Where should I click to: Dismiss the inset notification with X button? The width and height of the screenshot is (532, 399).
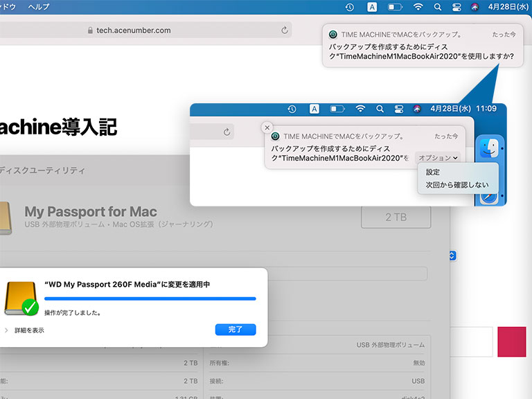pos(267,127)
